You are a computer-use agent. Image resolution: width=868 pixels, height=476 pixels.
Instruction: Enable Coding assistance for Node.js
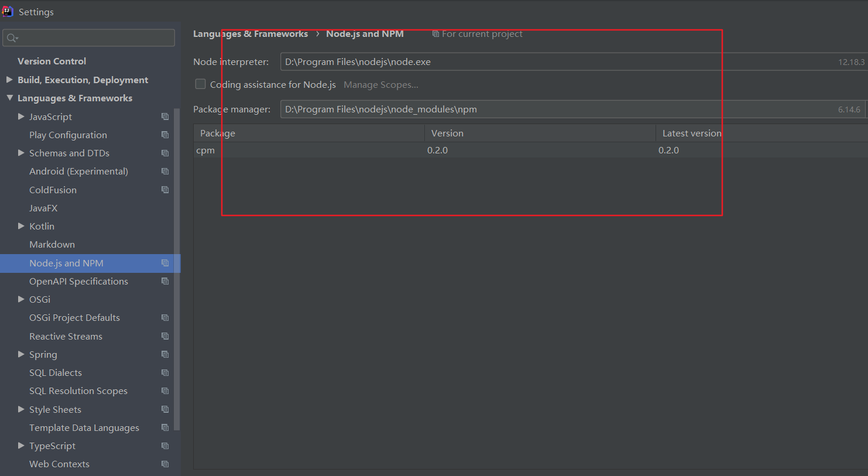point(200,84)
